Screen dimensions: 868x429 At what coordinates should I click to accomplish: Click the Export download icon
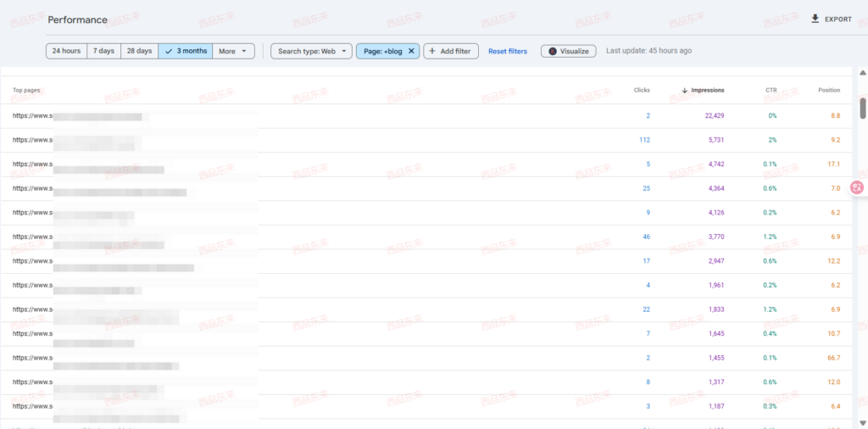click(x=815, y=19)
